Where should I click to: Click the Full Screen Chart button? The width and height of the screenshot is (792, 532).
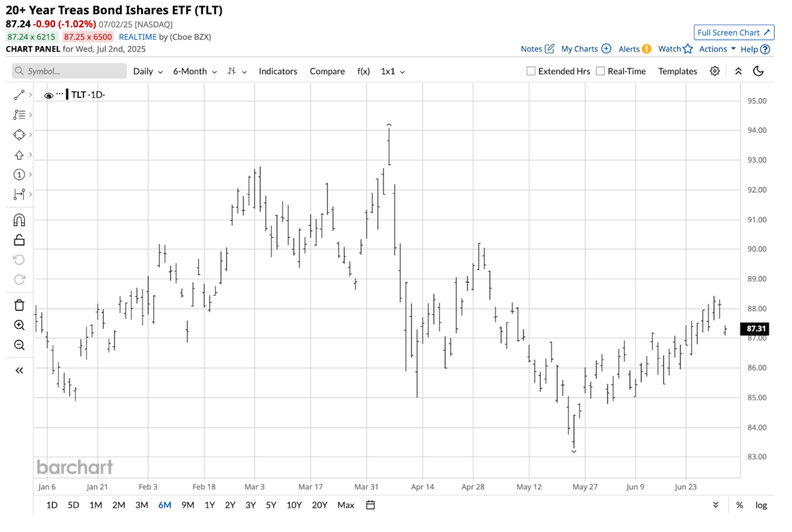point(734,32)
